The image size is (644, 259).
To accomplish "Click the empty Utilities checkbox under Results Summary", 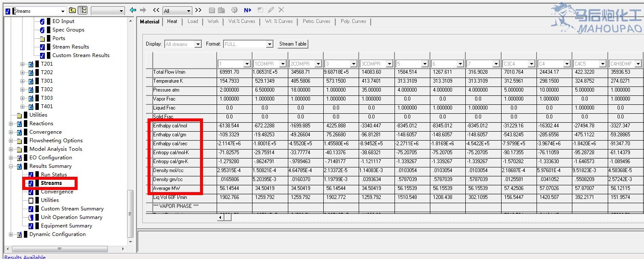I will pos(31,200).
